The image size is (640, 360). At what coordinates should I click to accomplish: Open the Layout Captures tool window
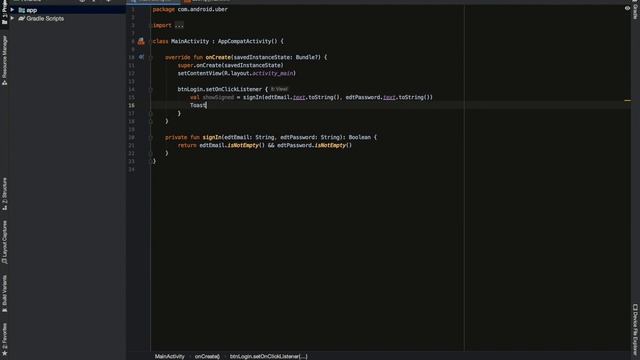(4, 239)
